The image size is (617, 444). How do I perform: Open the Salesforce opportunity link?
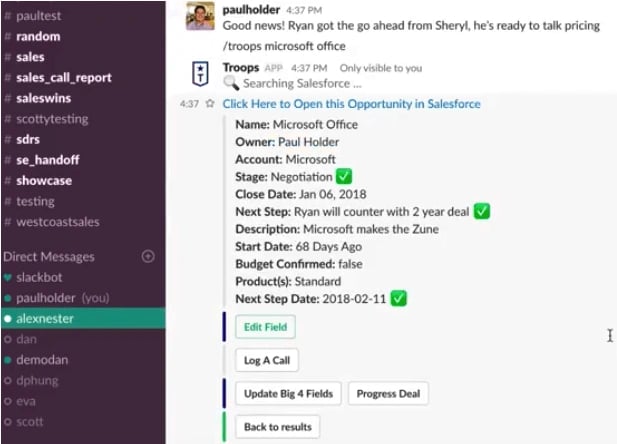351,104
